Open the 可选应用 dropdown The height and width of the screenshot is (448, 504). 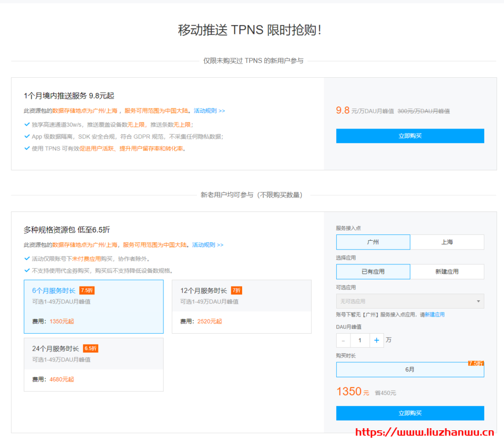point(410,301)
